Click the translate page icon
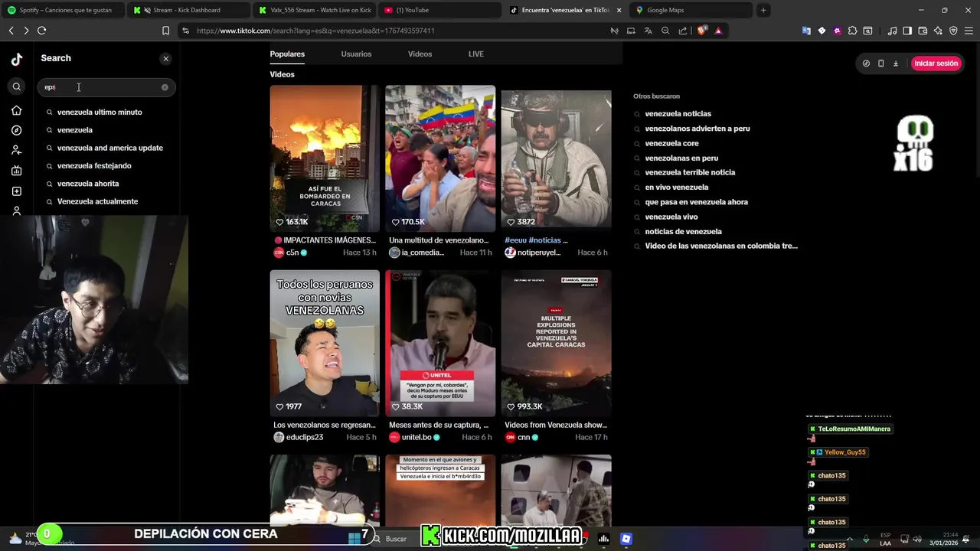This screenshot has width=980, height=551. [x=648, y=31]
